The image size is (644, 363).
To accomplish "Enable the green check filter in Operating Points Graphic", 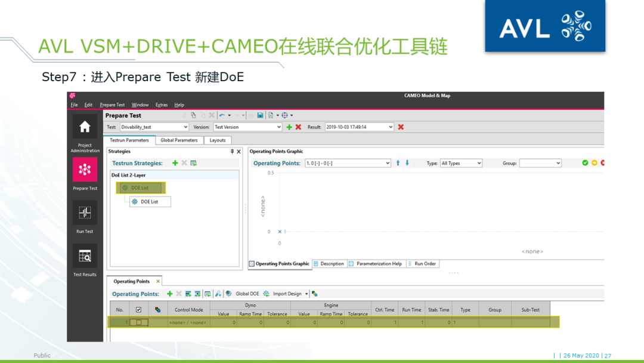I will tap(585, 162).
